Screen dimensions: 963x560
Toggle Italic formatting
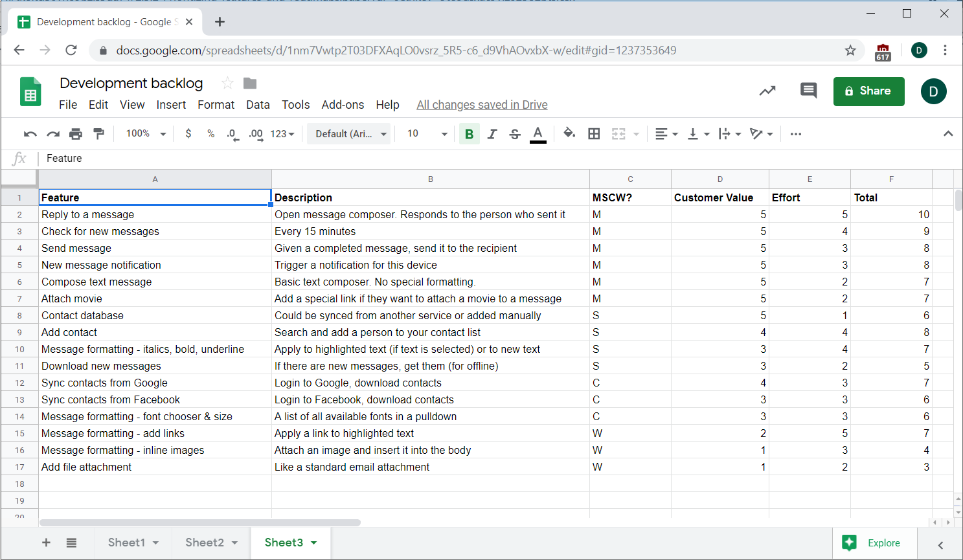(x=492, y=134)
